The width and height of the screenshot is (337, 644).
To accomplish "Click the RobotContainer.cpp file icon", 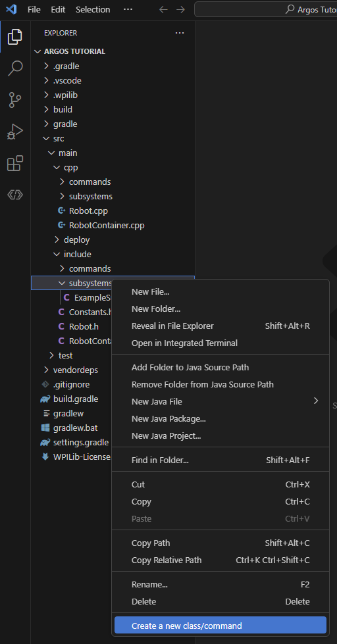I will click(62, 226).
